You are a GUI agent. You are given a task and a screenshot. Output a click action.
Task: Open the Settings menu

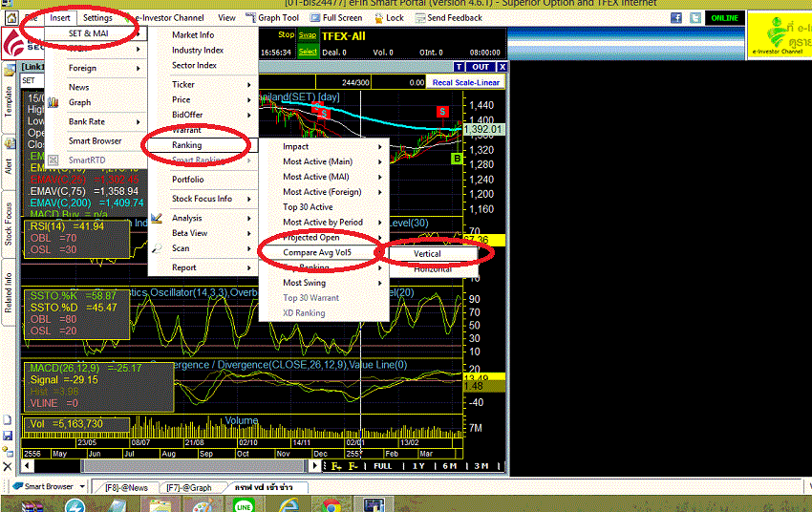(x=97, y=17)
